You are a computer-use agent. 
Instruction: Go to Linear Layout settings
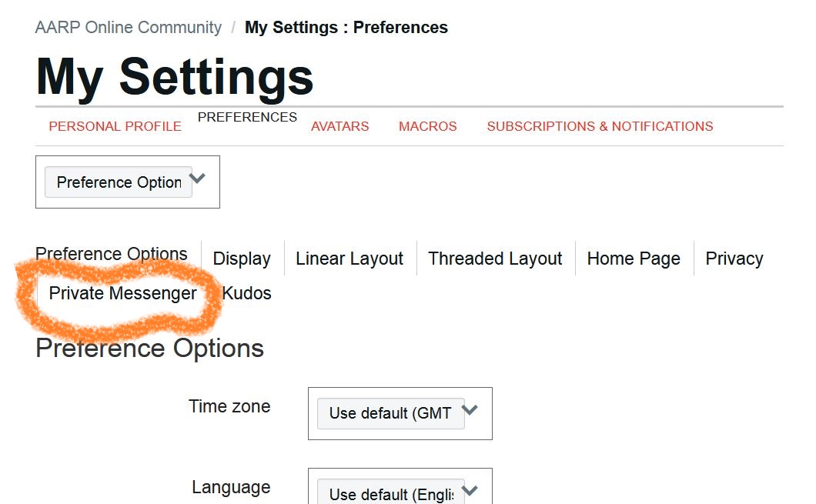pyautogui.click(x=349, y=259)
